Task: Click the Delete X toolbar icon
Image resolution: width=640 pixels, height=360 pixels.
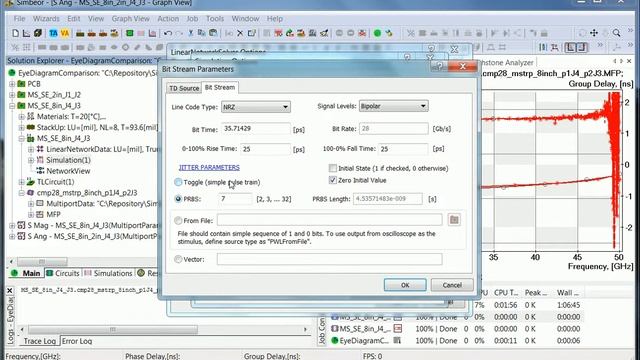Action: coord(240,33)
